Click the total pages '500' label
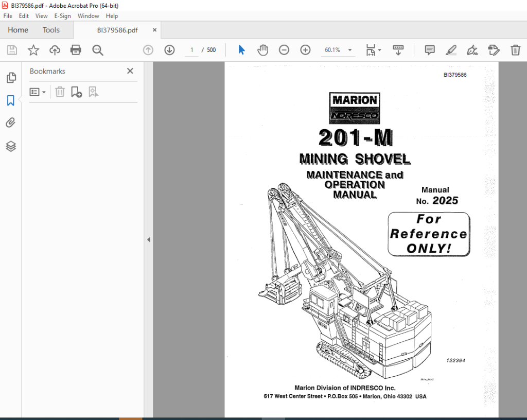Screen dimensions: 527x420 click(x=211, y=50)
